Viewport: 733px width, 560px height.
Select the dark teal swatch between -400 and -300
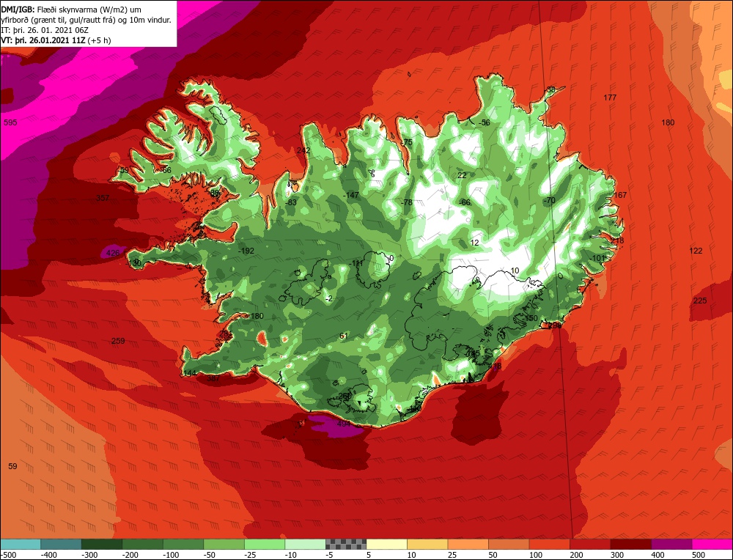pos(61,544)
